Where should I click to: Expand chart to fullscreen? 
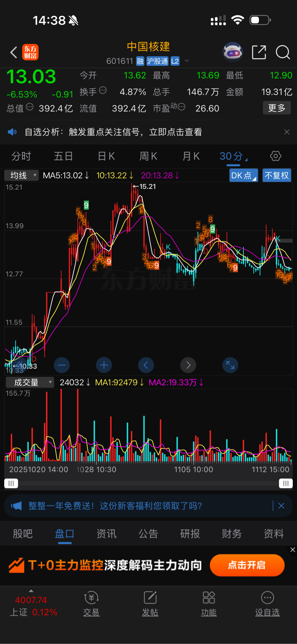coord(230,365)
